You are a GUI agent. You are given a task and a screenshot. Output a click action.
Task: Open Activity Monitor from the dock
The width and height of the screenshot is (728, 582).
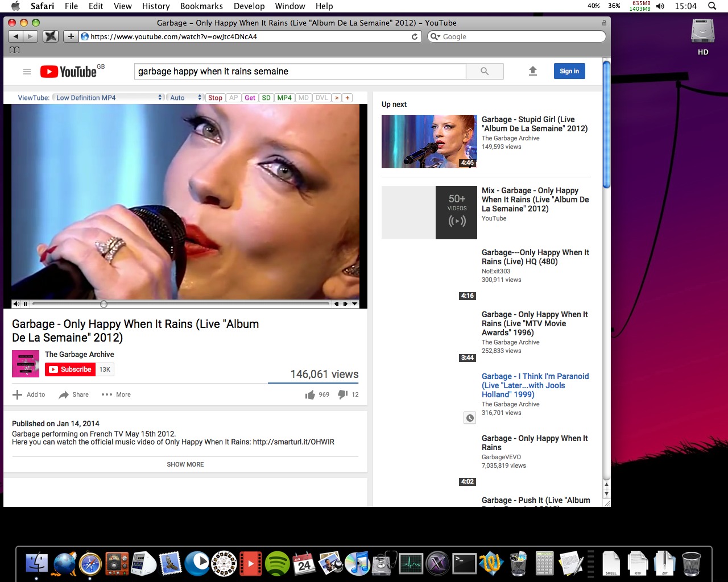[411, 564]
